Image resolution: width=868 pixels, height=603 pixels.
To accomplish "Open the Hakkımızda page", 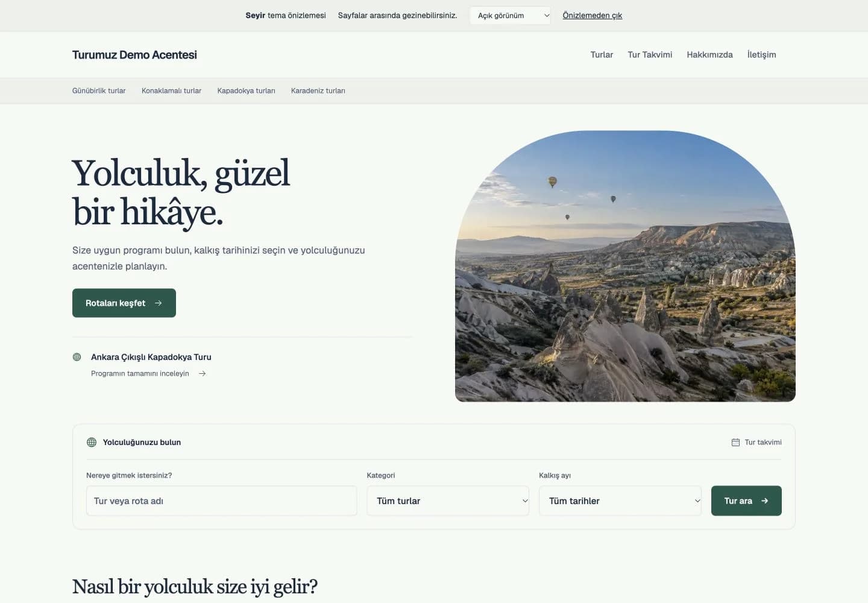I will 709,54.
